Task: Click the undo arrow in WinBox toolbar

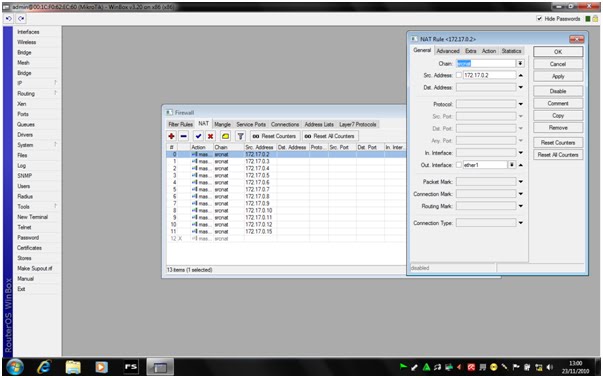Action: pos(9,18)
